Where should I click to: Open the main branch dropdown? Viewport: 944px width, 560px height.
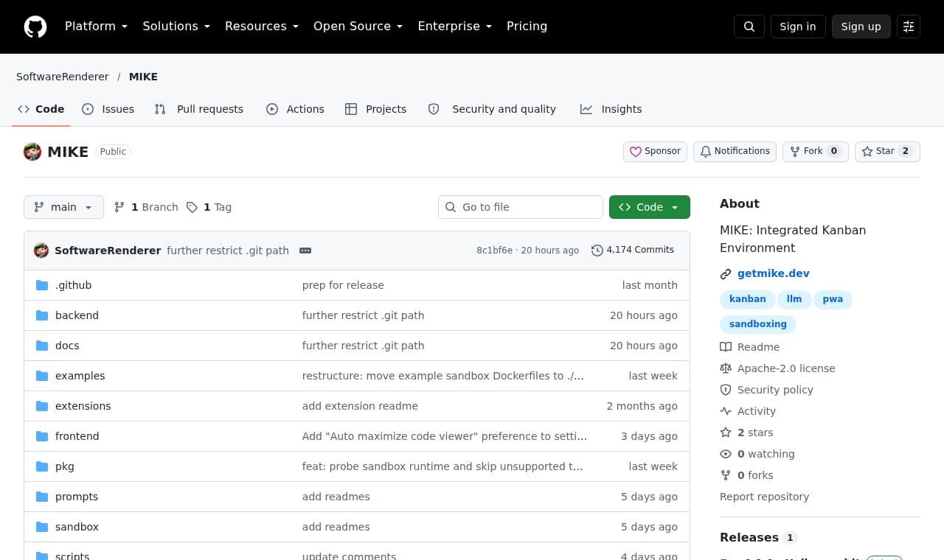coord(63,207)
